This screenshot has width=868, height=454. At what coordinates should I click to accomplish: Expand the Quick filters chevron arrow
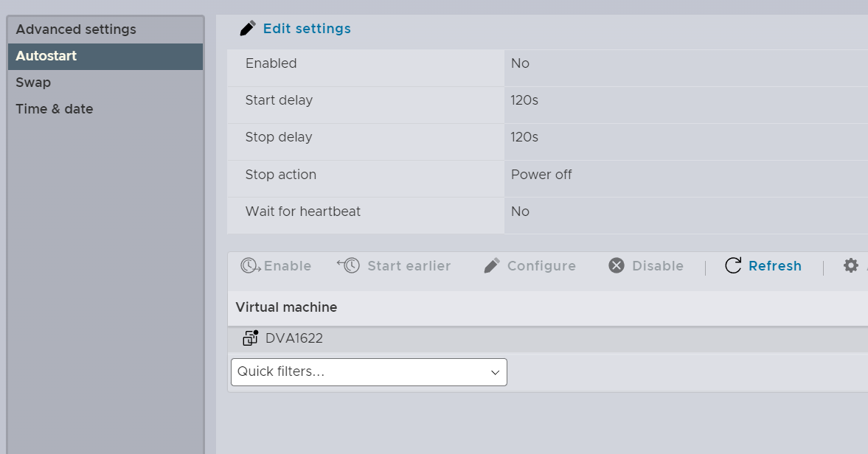(x=494, y=373)
